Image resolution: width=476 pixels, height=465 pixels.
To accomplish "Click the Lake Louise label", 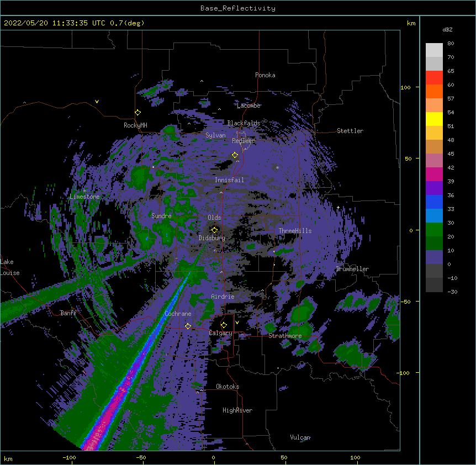I will click(x=10, y=267).
